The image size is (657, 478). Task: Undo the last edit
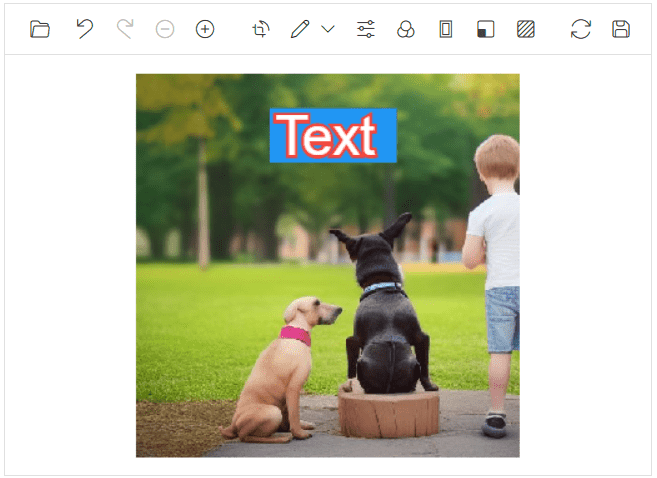coord(85,29)
